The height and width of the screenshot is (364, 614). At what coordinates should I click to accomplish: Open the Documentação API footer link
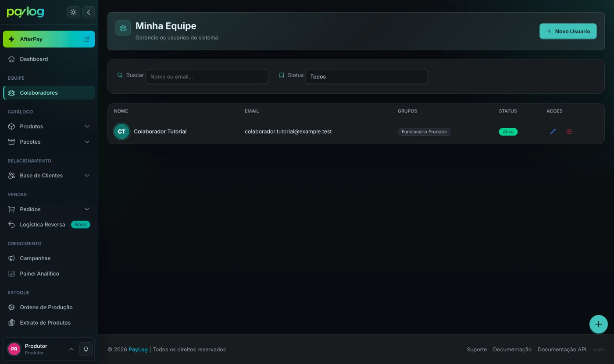562,350
